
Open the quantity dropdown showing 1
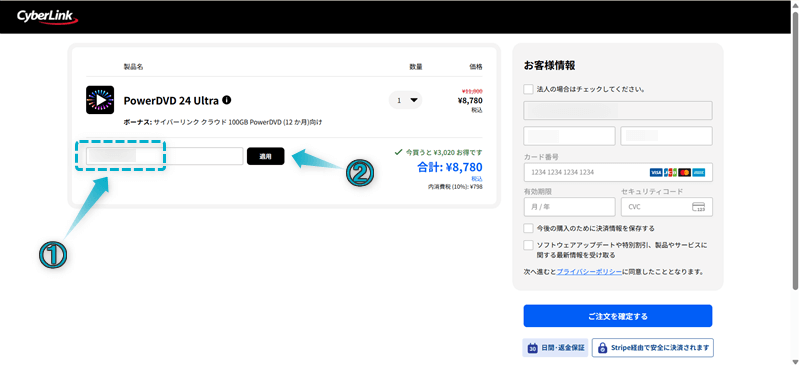(x=406, y=100)
